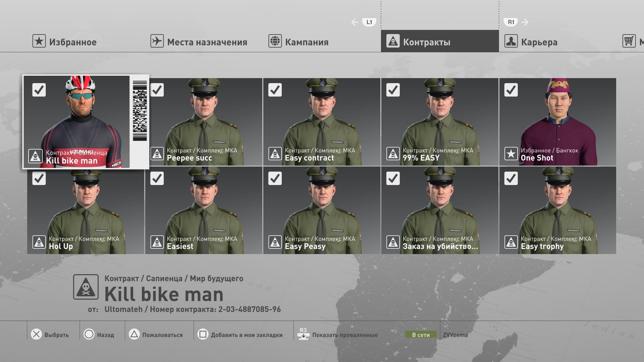Switch to the Контракты tab
This screenshot has height=362, width=644.
[440, 41]
